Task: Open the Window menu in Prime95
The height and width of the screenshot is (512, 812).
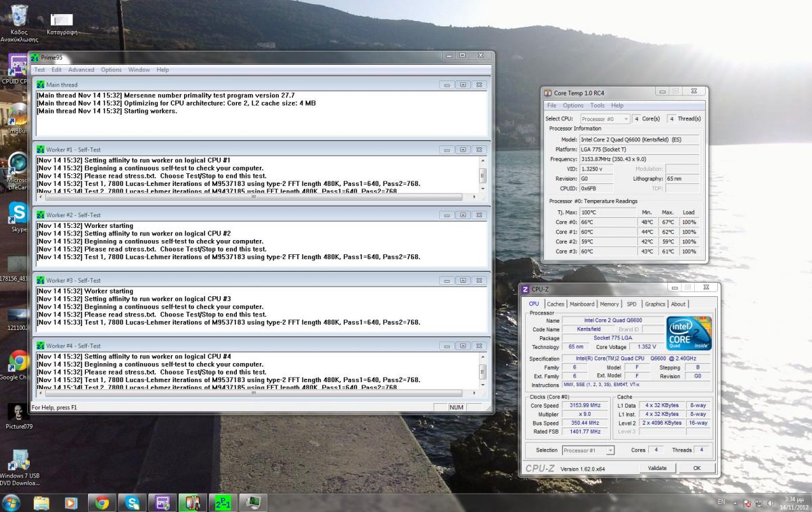Action: pos(139,70)
